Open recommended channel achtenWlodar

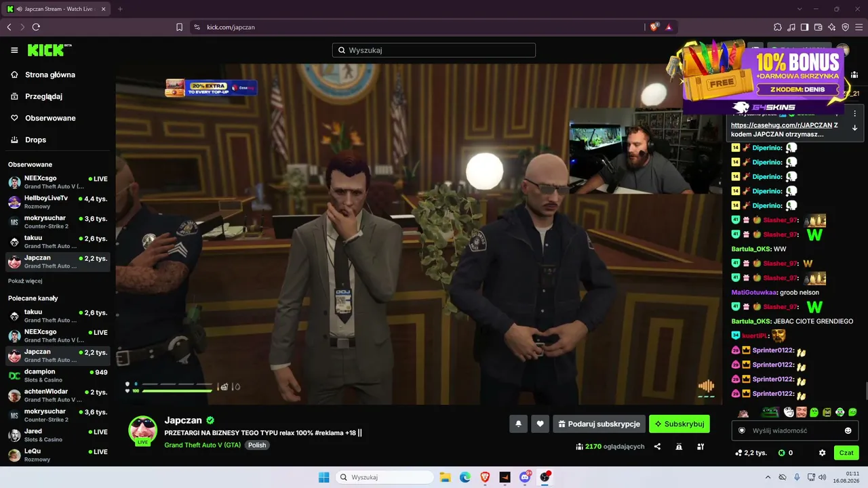click(58, 395)
